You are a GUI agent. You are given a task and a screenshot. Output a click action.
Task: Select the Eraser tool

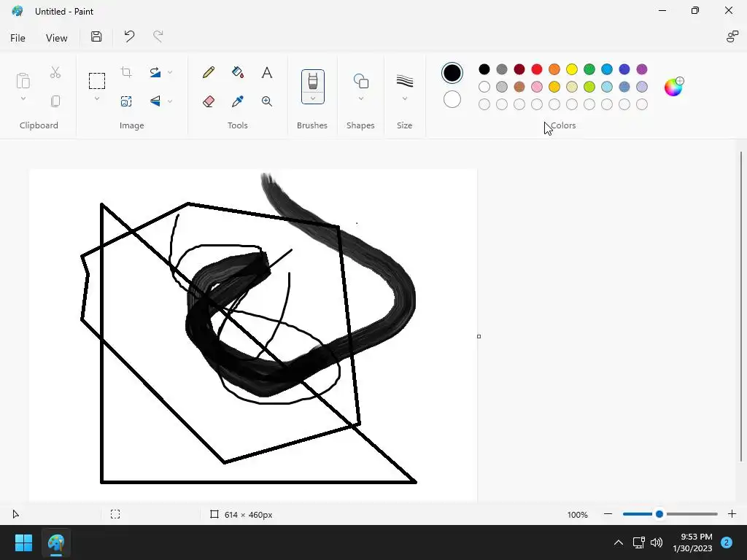(x=208, y=101)
